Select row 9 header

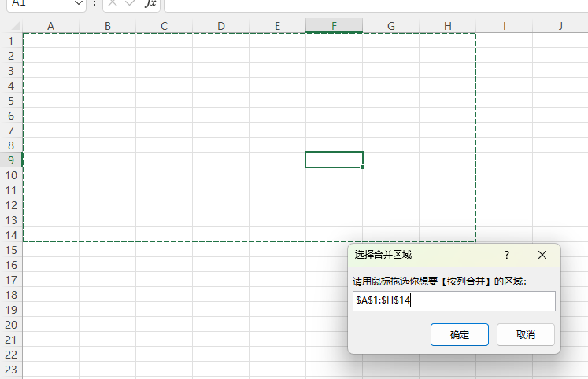(11, 160)
